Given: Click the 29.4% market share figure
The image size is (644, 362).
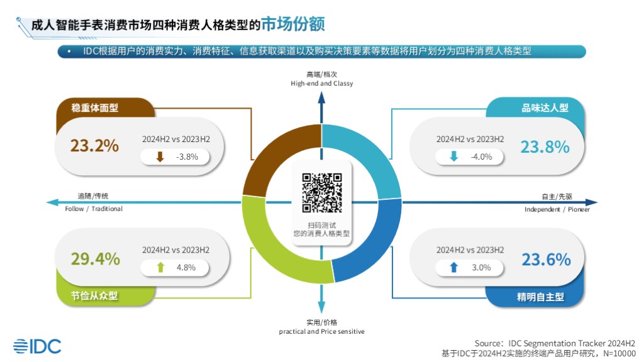Looking at the screenshot, I should pos(95,258).
